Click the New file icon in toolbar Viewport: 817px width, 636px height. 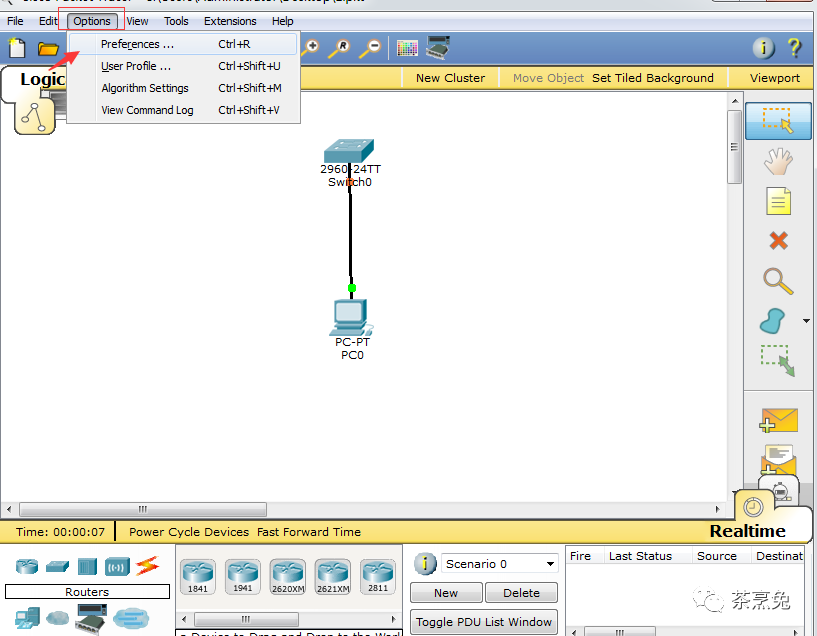[17, 48]
